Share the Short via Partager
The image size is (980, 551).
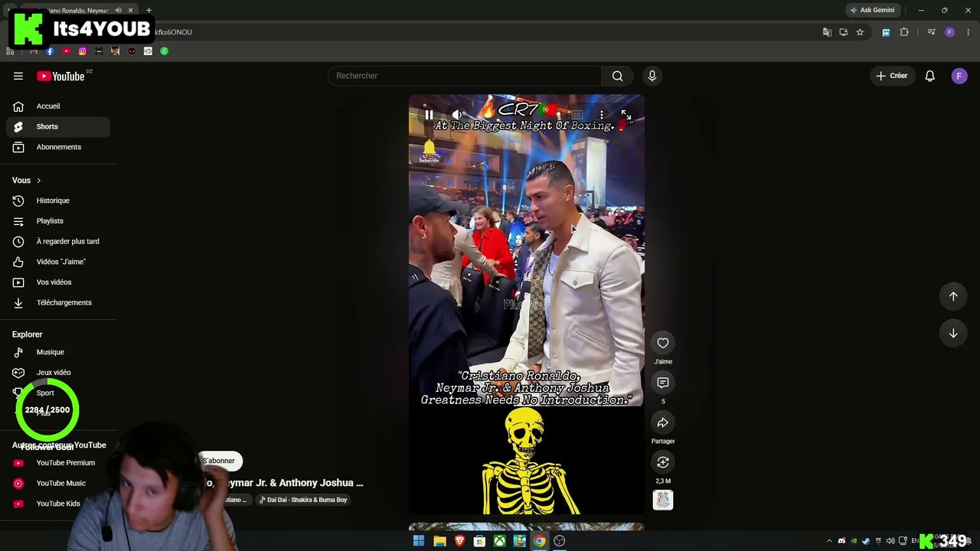663,422
